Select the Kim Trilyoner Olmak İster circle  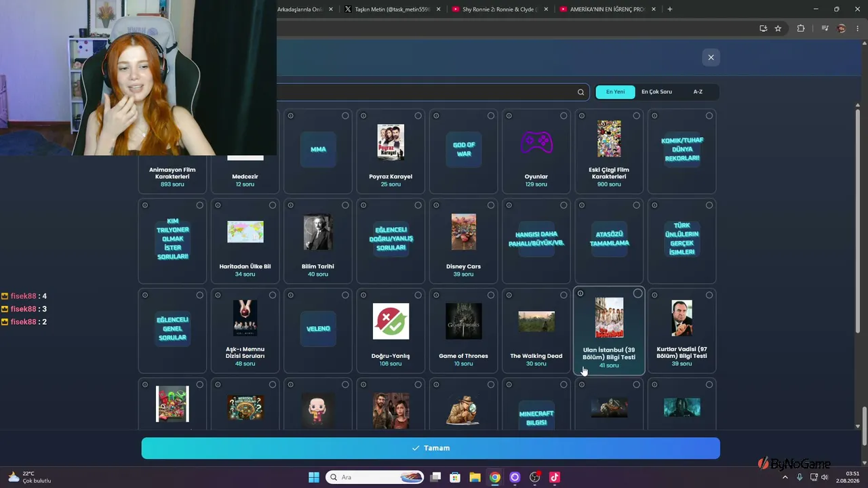pos(199,205)
